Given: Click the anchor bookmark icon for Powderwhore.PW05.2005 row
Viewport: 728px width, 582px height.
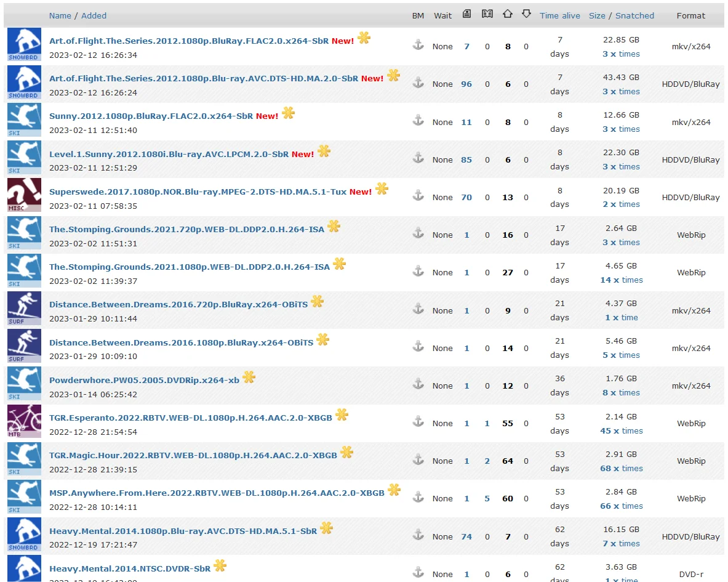Looking at the screenshot, I should (418, 384).
